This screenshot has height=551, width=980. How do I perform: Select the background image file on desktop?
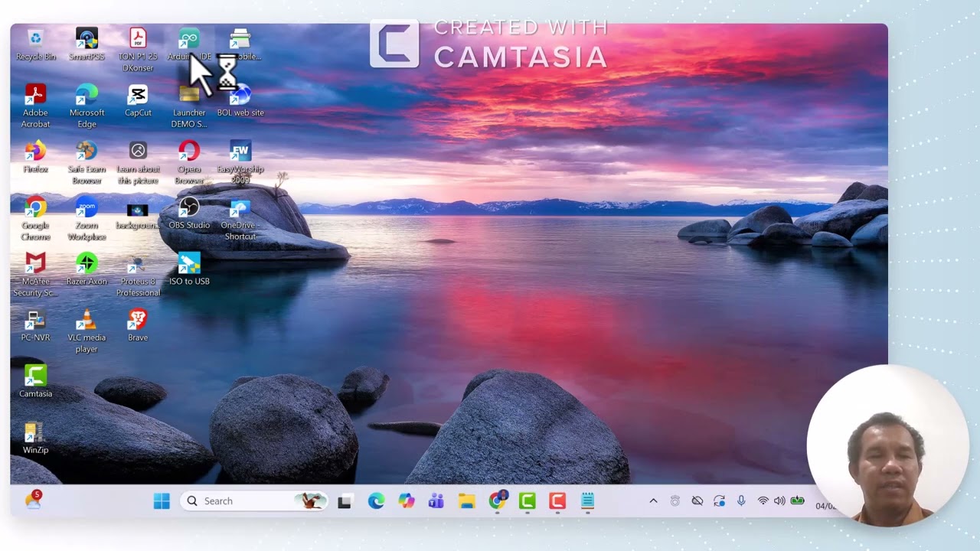(138, 214)
